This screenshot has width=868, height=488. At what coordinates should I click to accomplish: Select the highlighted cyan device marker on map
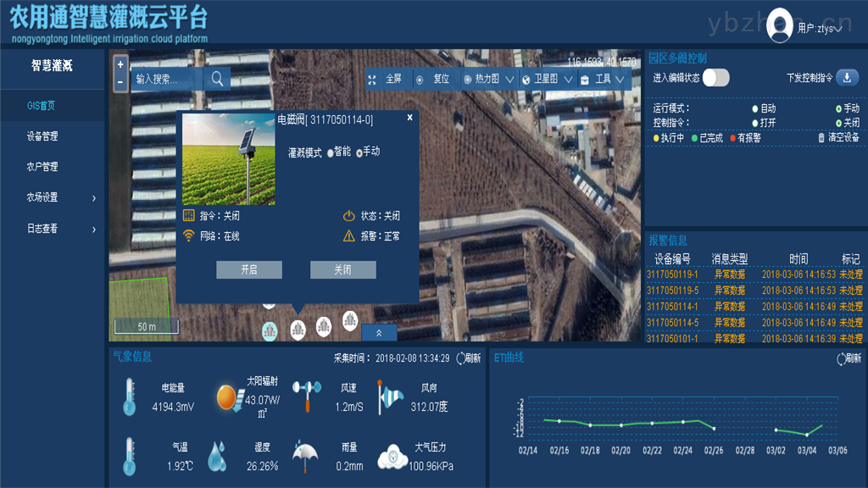[x=270, y=331]
